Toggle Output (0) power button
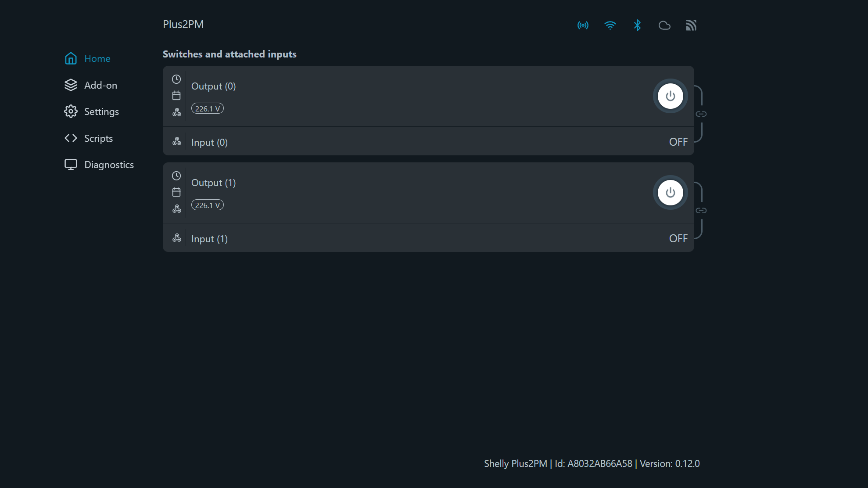This screenshot has height=488, width=868. pos(670,96)
